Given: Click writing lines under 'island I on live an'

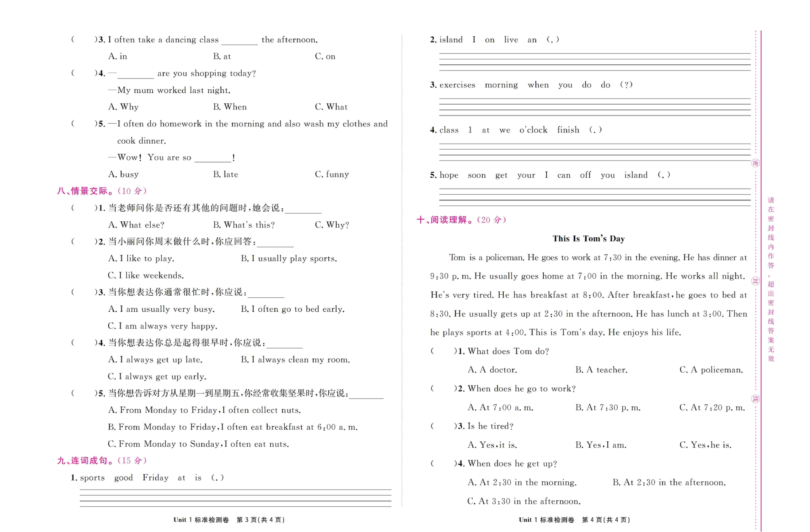Looking at the screenshot, I should pyautogui.click(x=595, y=62).
